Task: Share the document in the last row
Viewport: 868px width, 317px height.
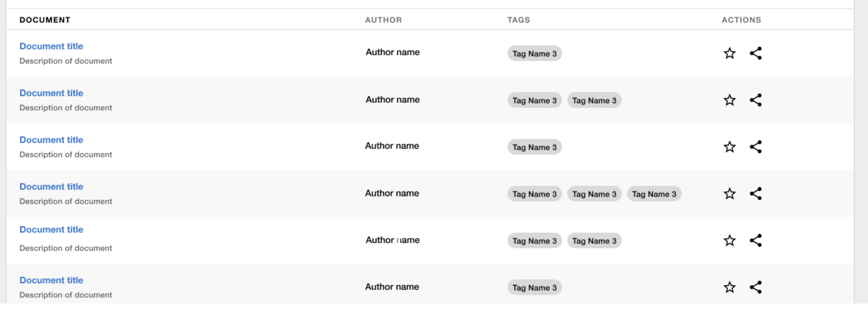Action: coord(757,286)
